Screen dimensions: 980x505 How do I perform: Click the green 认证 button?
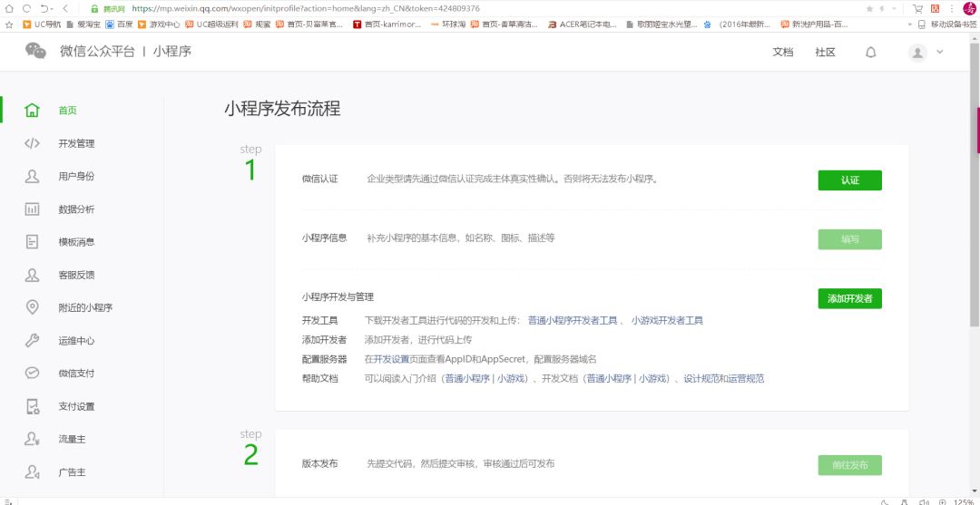[850, 180]
